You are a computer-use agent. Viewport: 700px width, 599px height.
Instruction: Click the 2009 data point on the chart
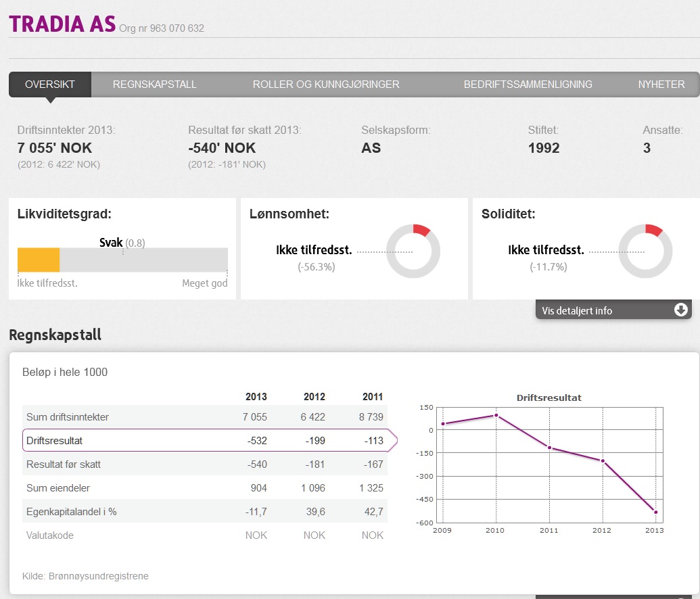[443, 424]
